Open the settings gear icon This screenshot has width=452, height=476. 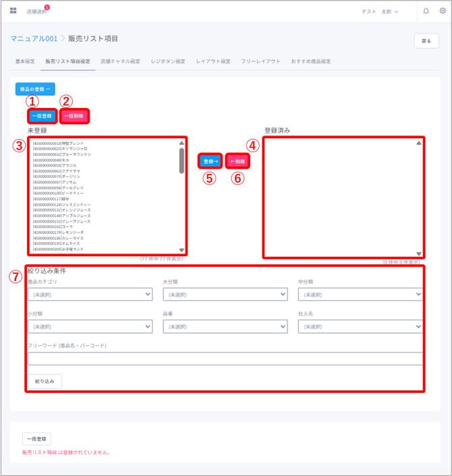coord(441,11)
